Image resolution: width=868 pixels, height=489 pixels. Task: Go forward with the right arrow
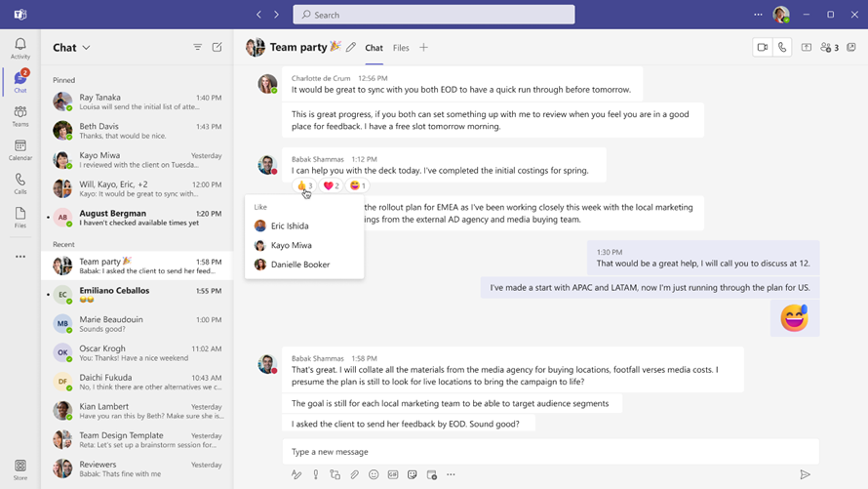click(276, 15)
